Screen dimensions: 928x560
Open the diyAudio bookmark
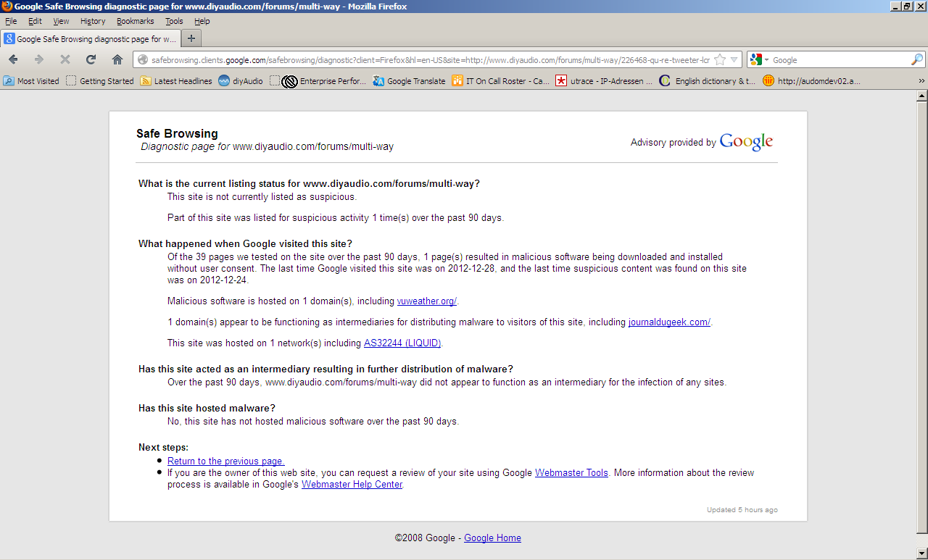click(x=241, y=81)
